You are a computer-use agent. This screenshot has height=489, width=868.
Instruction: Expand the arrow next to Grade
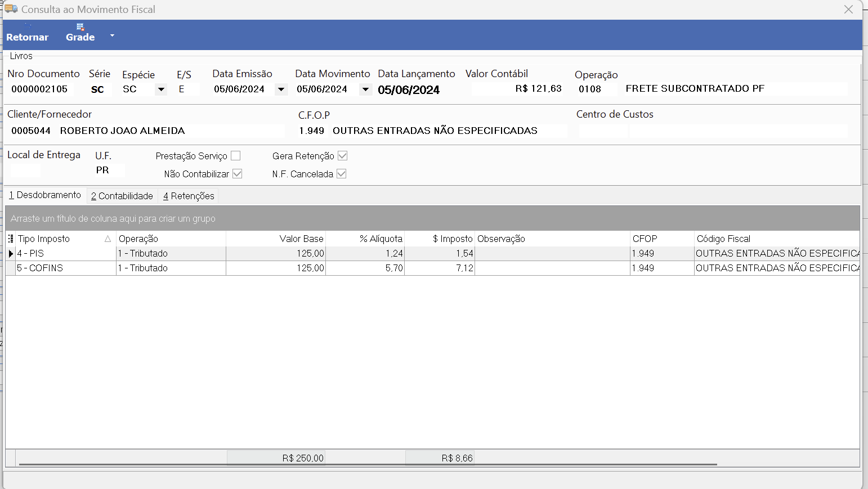(x=112, y=35)
